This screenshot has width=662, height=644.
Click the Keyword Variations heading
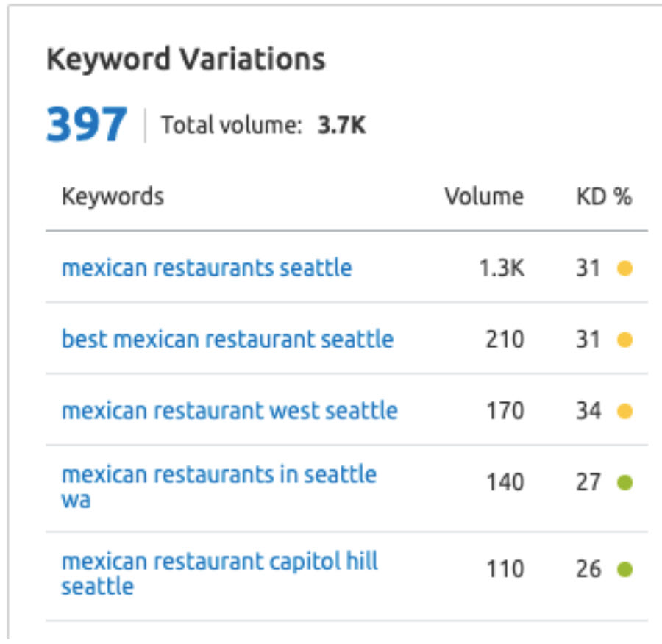click(x=186, y=60)
